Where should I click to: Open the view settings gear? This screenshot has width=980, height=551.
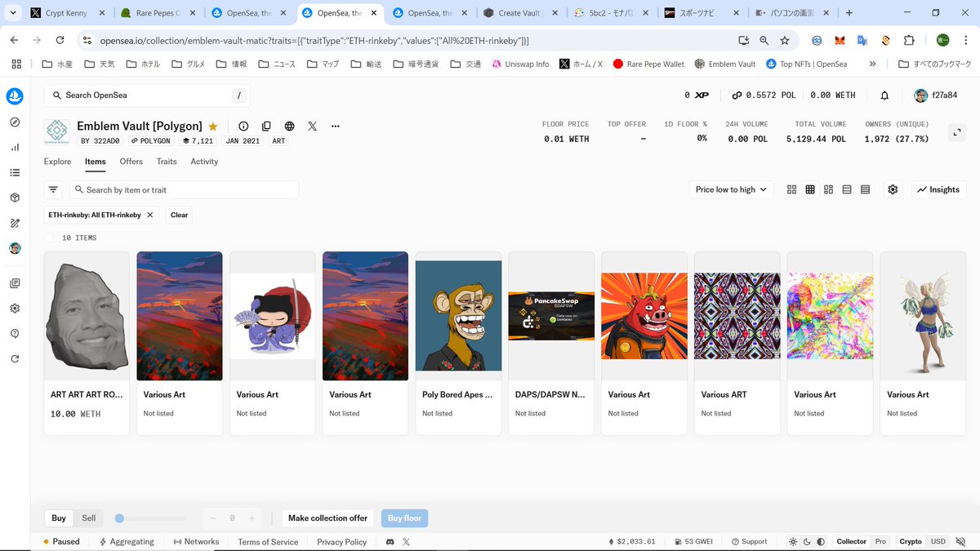[893, 189]
